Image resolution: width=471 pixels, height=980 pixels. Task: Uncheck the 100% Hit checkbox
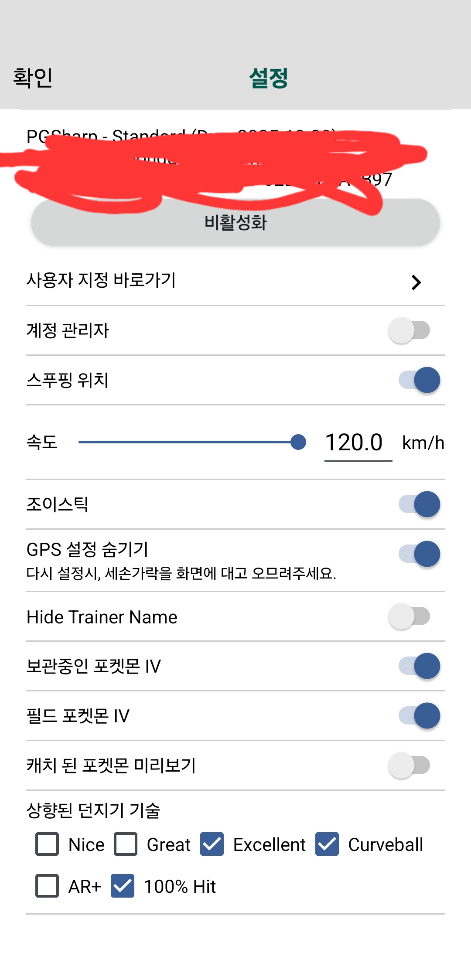(x=123, y=886)
